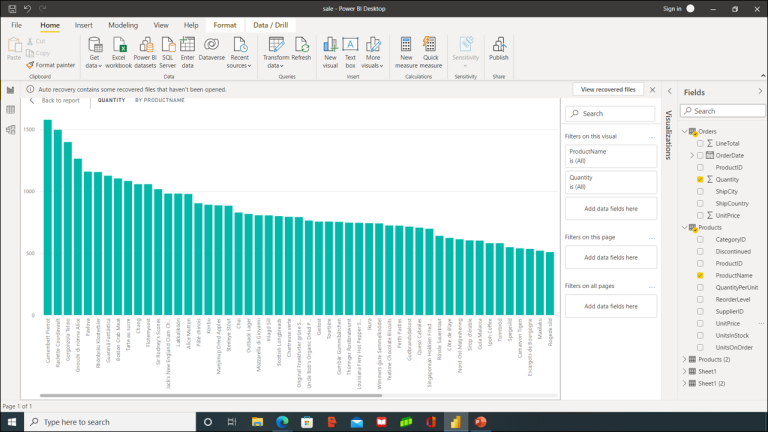
Task: Open SQL Server data source
Action: 168,45
